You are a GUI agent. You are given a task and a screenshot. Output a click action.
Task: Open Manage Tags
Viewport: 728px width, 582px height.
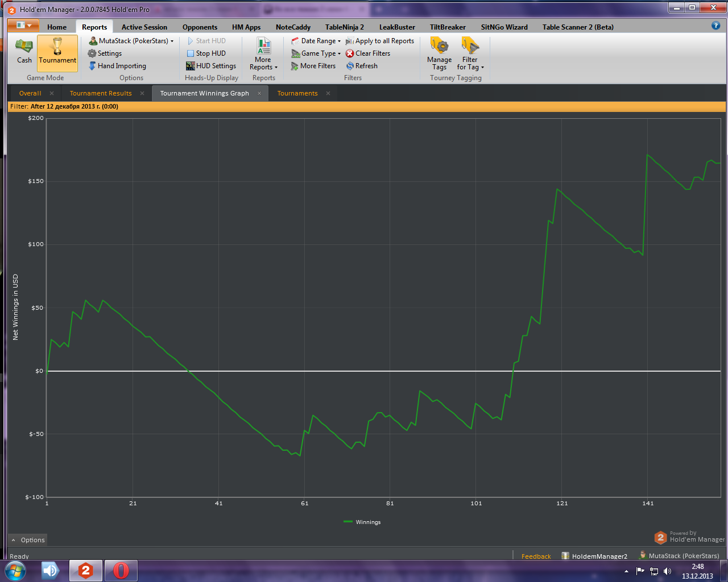439,54
